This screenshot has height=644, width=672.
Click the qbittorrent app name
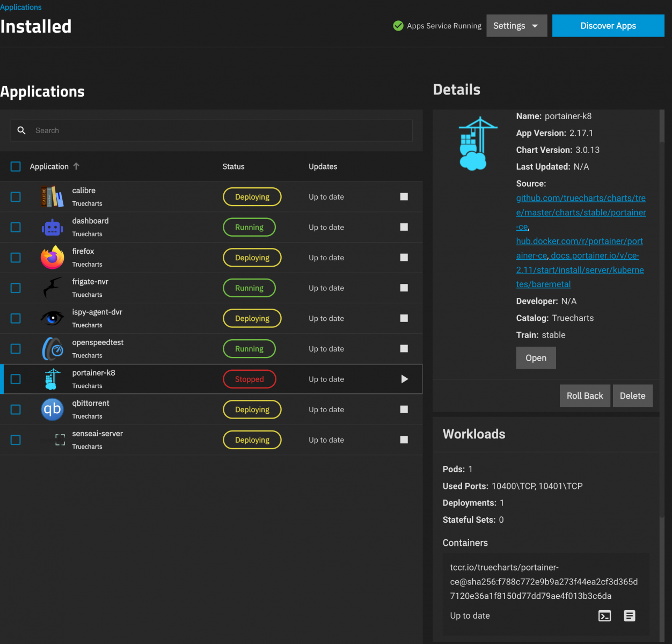point(91,403)
